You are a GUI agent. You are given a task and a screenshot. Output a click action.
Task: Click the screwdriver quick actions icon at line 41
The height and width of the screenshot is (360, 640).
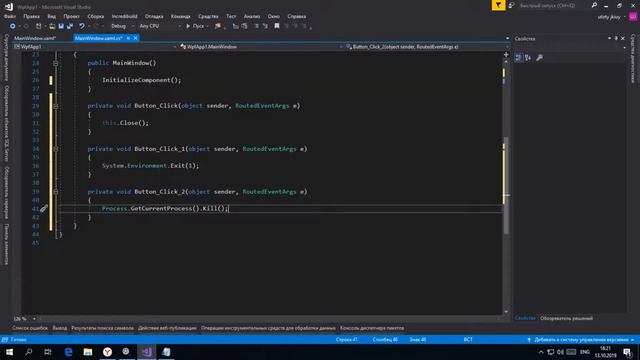point(44,209)
